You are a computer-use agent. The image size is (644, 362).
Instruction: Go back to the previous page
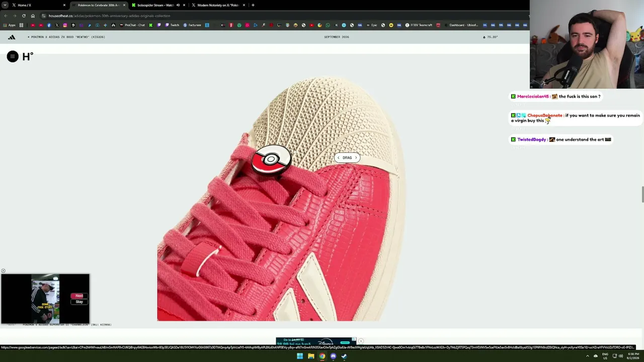click(6, 16)
